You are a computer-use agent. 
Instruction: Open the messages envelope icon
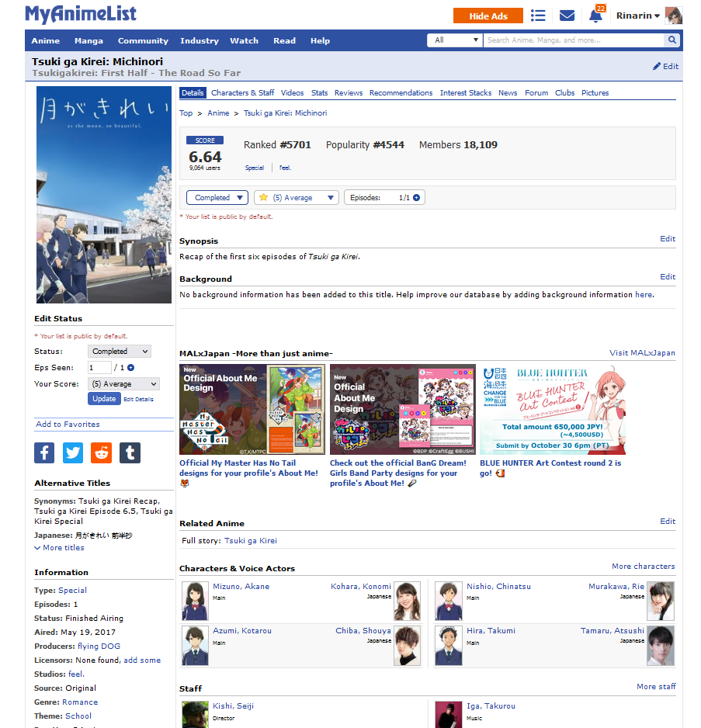point(567,16)
